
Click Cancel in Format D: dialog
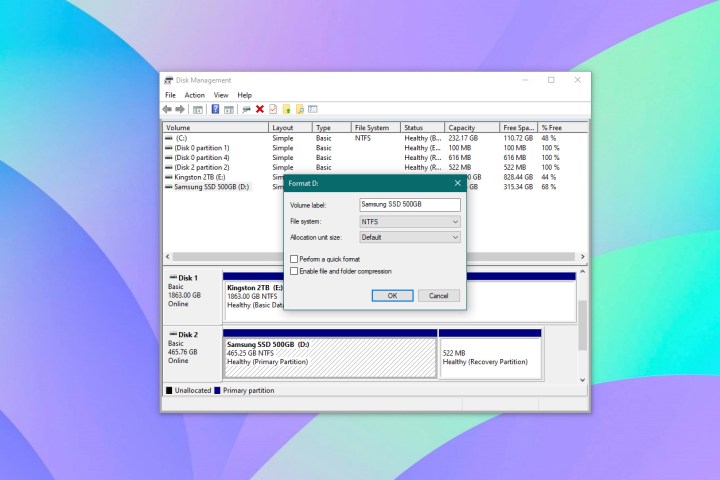point(439,296)
